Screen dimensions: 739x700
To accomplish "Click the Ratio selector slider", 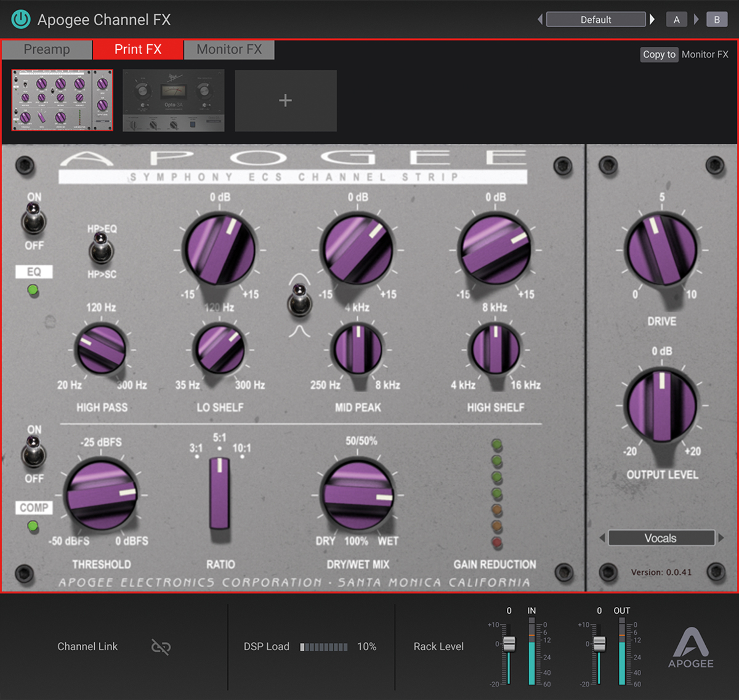I will [x=220, y=494].
